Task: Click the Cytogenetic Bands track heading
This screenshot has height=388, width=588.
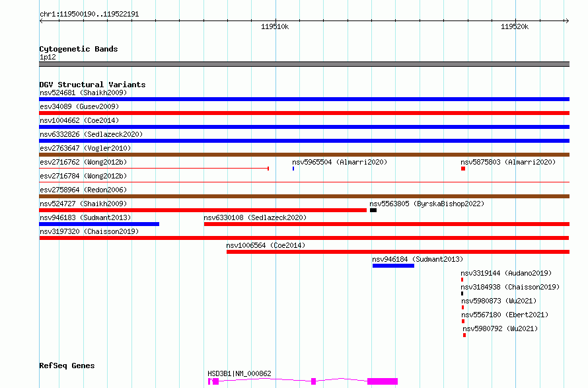Action: point(79,49)
